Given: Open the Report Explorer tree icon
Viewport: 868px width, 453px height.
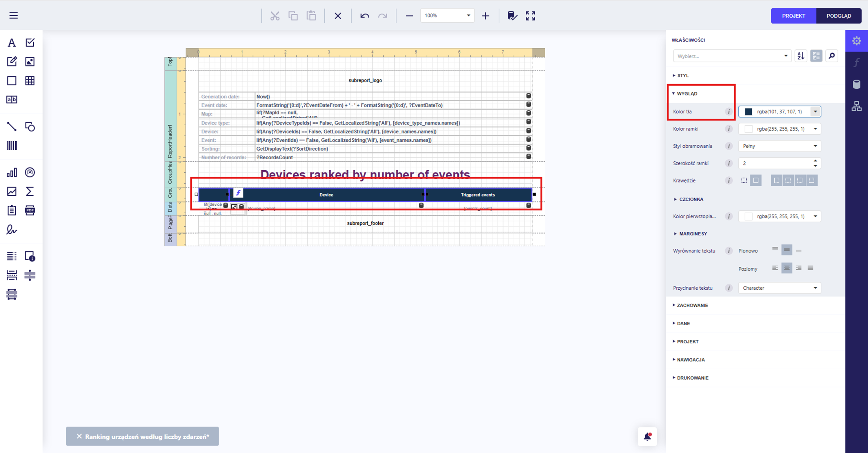Looking at the screenshot, I should pyautogui.click(x=856, y=106).
